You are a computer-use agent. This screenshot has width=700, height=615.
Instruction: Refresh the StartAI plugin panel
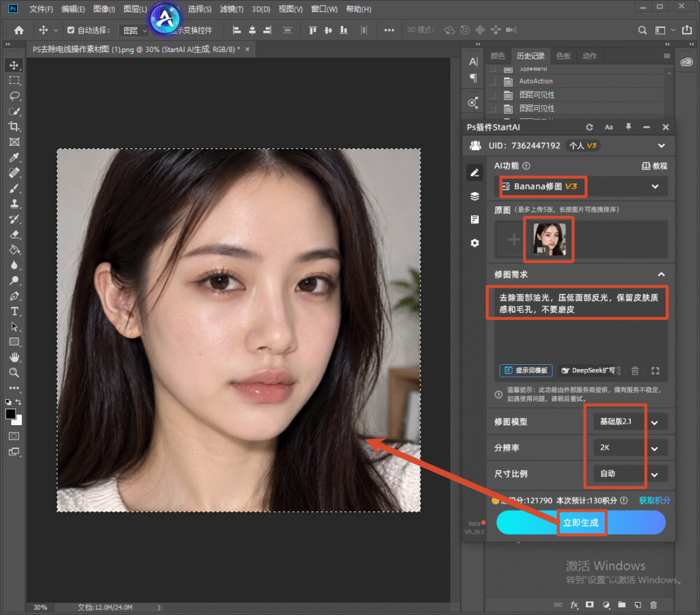pos(589,127)
